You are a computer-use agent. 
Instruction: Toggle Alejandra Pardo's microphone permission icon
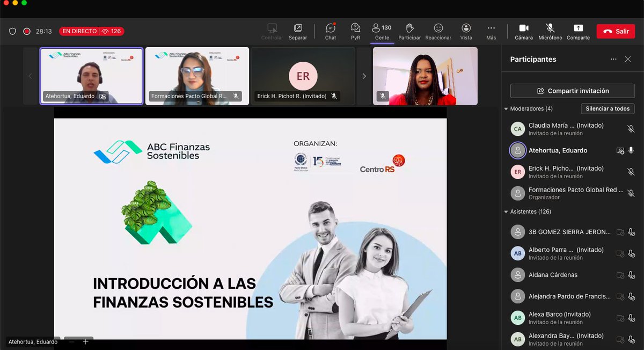631,296
